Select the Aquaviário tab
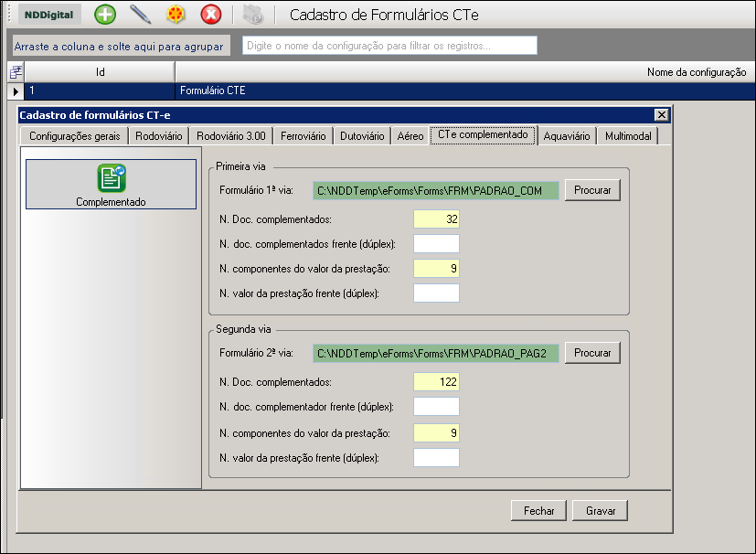The image size is (756, 554). tap(567, 136)
